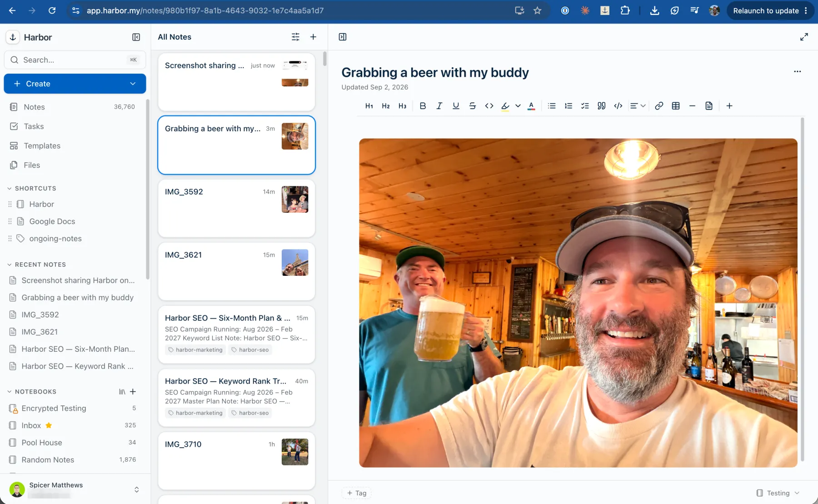Toggle bold formatting
The height and width of the screenshot is (504, 818).
point(423,106)
